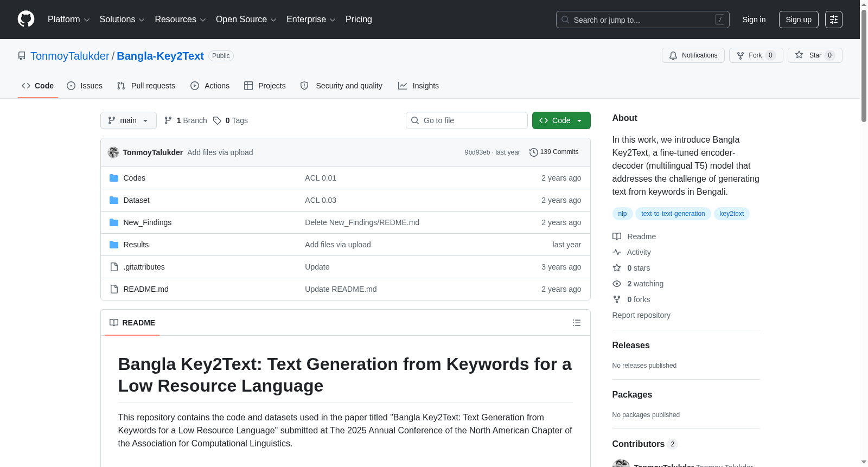This screenshot has width=868, height=467.
Task: Click the README.md file icon
Action: [x=114, y=289]
